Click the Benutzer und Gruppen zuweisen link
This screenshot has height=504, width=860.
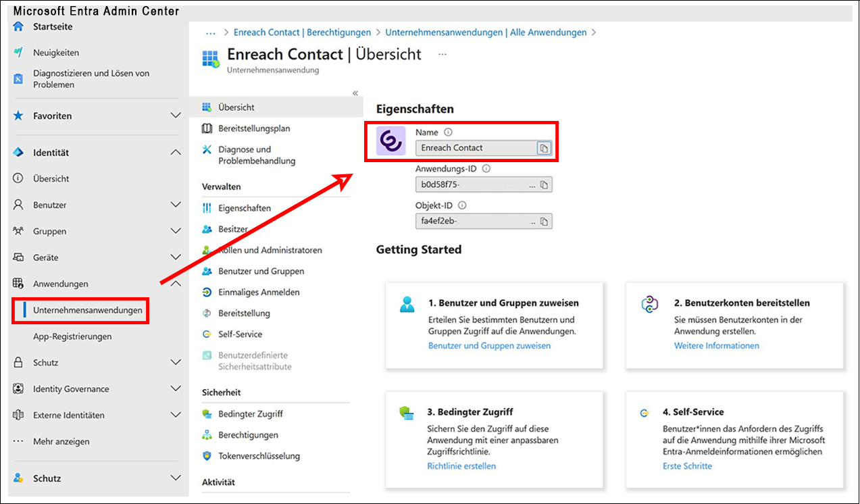[489, 346]
